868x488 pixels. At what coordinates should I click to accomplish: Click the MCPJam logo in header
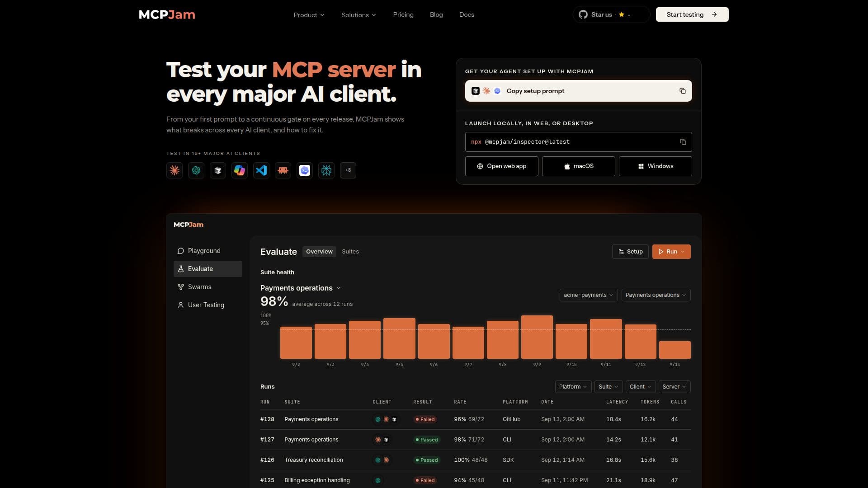pos(167,14)
